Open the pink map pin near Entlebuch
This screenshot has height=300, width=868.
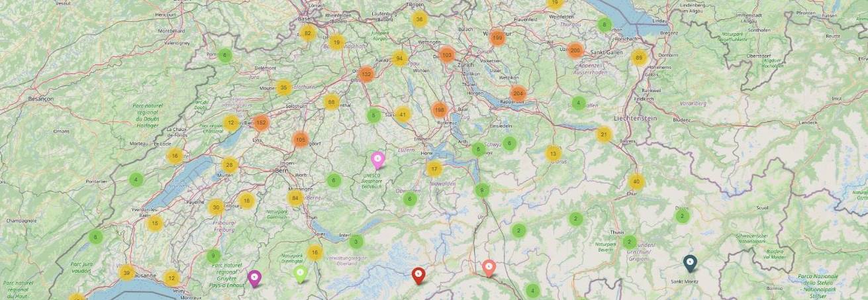(x=377, y=160)
